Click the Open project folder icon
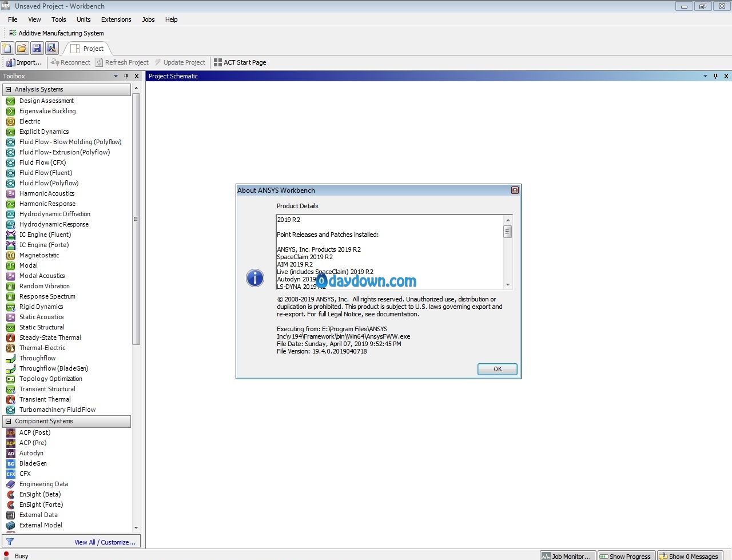The image size is (732, 560). (22, 49)
